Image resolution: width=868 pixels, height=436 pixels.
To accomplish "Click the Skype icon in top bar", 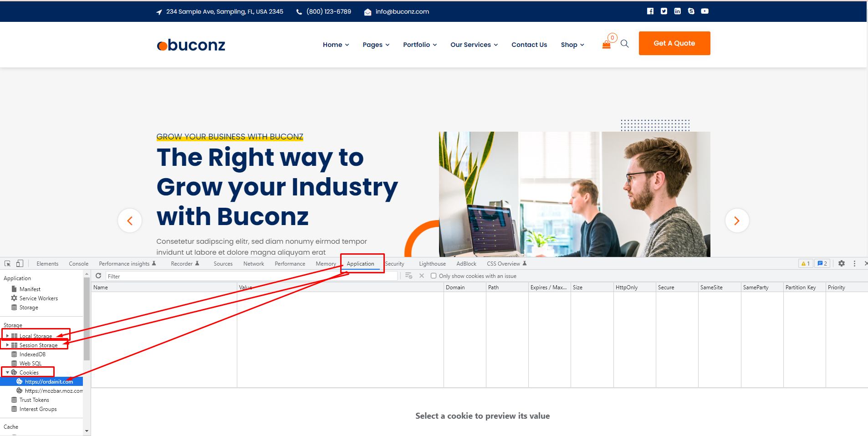I will click(x=691, y=11).
